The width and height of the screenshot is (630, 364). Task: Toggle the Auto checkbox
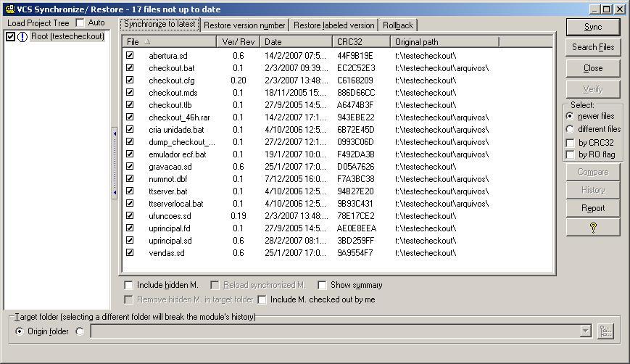(x=80, y=23)
